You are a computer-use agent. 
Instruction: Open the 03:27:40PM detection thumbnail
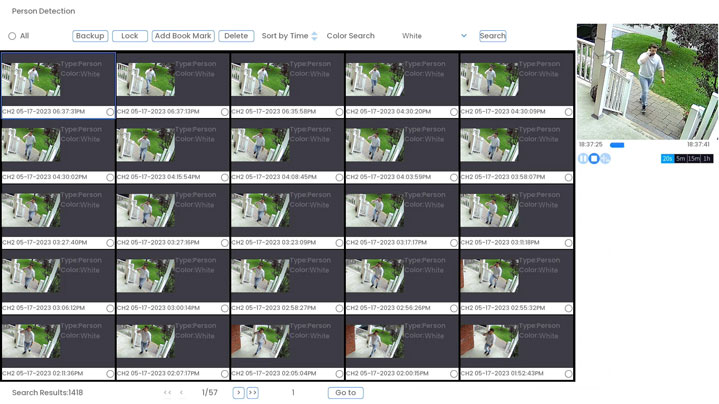[31, 210]
